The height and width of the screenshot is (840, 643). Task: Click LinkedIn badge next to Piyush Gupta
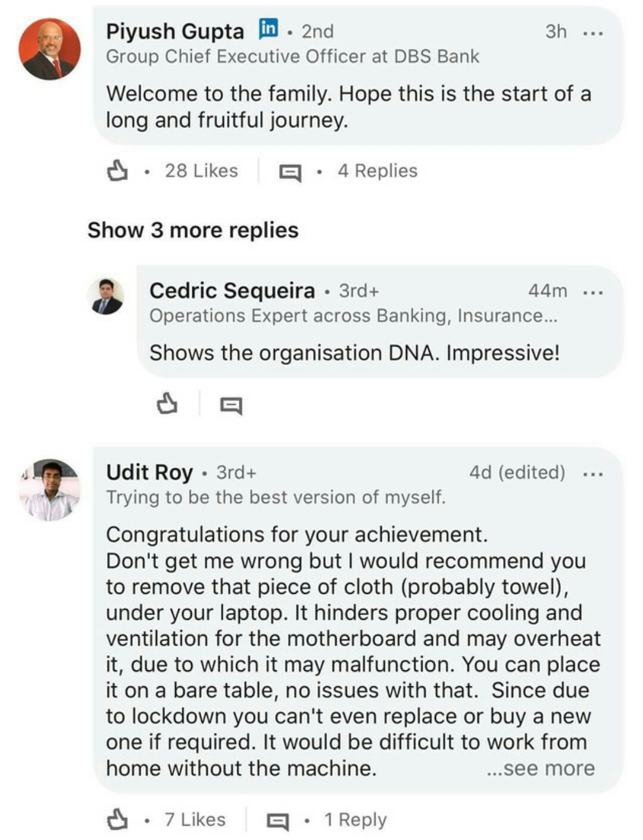[x=269, y=29]
